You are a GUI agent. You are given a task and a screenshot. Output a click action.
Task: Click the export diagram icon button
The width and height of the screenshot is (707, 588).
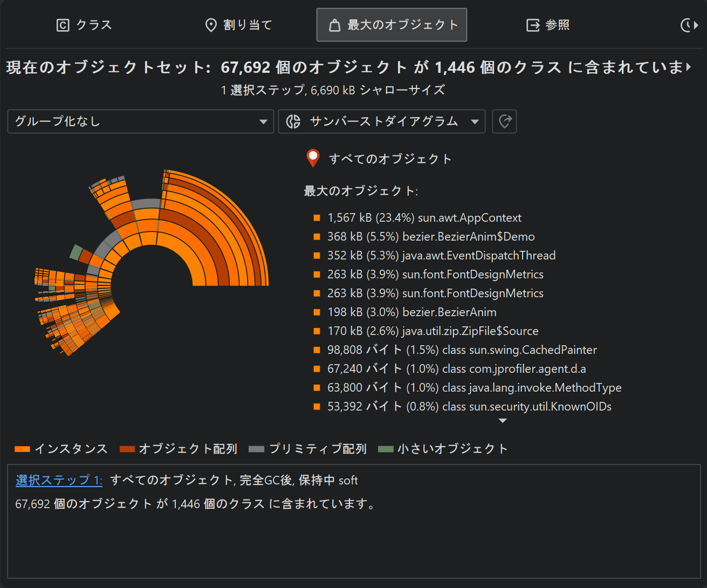click(x=504, y=121)
